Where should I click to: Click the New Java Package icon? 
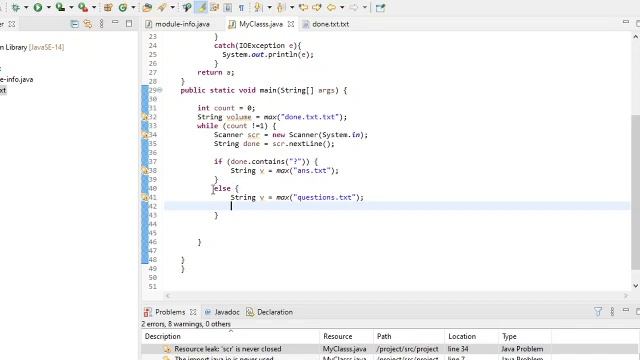click(x=108, y=7)
